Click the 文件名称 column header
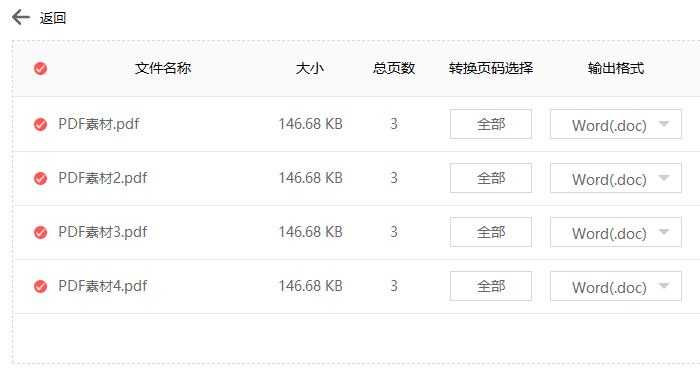The height and width of the screenshot is (383, 700). 163,68
